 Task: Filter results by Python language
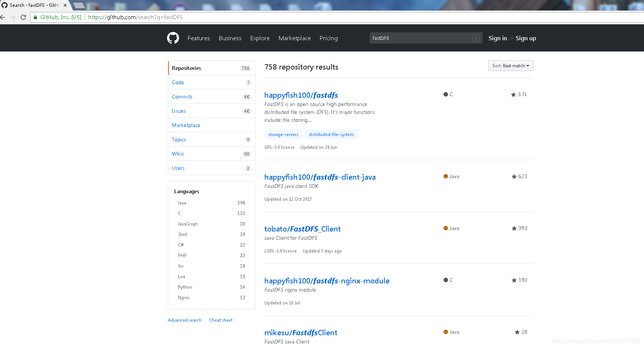(x=211, y=287)
